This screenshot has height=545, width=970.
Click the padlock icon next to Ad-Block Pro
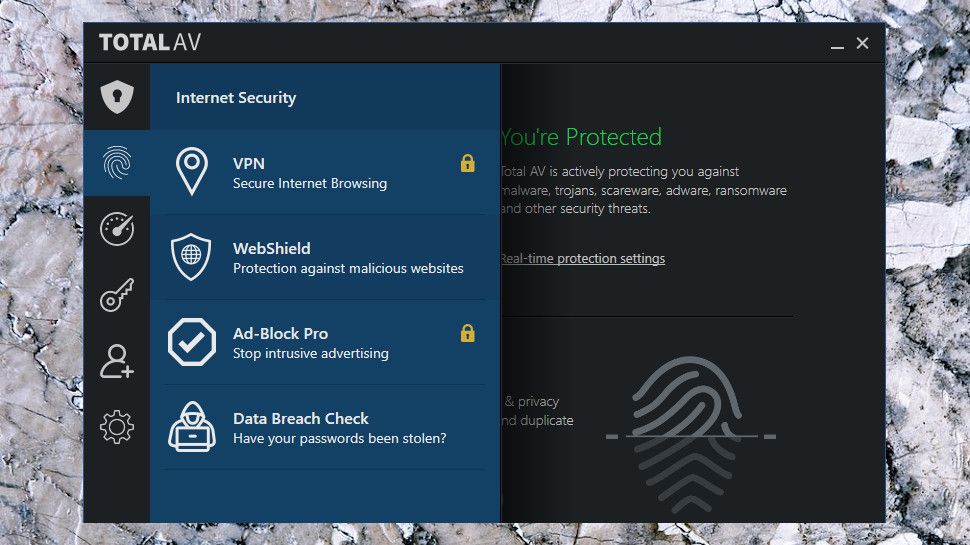pos(468,333)
